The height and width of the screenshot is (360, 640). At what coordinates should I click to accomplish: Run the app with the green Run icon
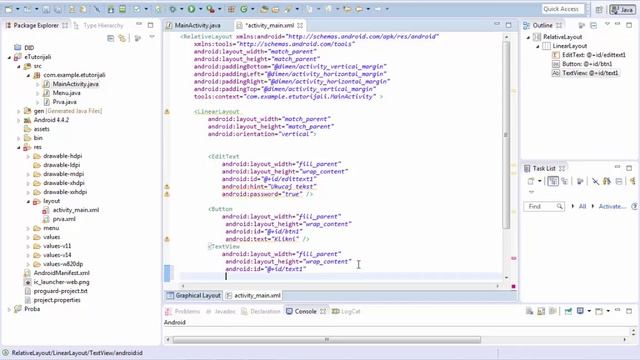click(191, 9)
